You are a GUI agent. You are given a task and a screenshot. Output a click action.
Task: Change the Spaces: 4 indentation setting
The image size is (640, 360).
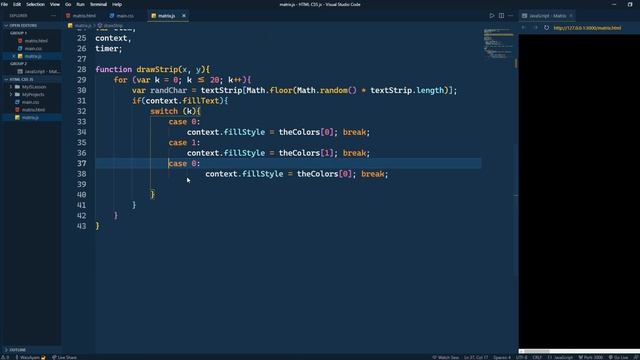point(502,357)
